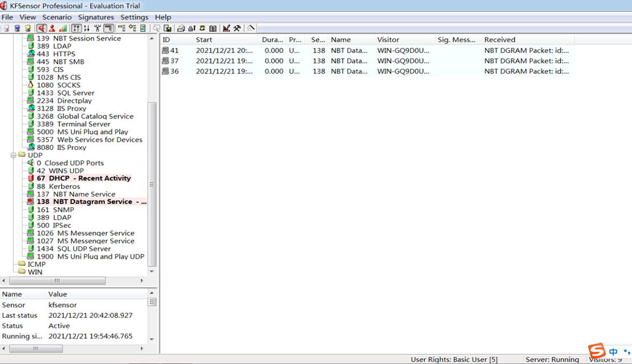This screenshot has width=632, height=364.
Task: Click Server: Running in status bar
Action: point(552,359)
